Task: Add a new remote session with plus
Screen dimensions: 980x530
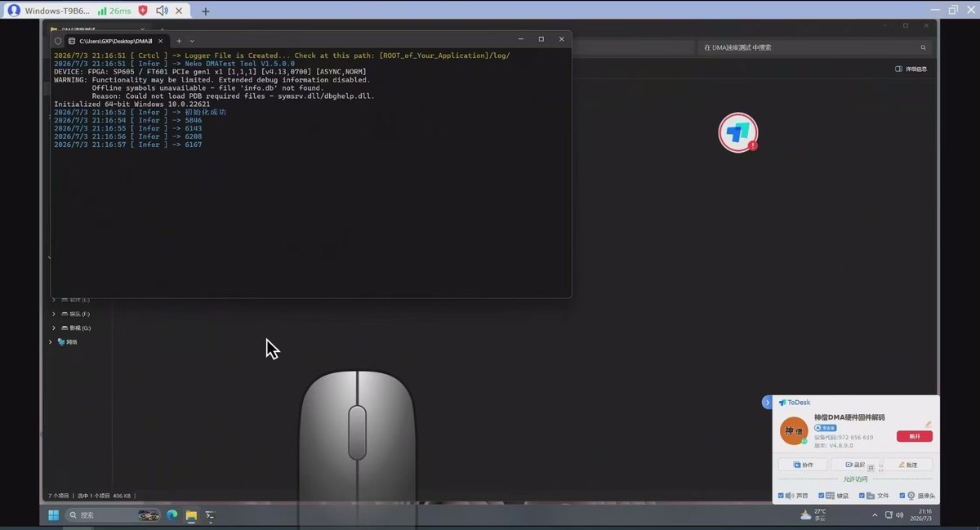Action: click(206, 11)
